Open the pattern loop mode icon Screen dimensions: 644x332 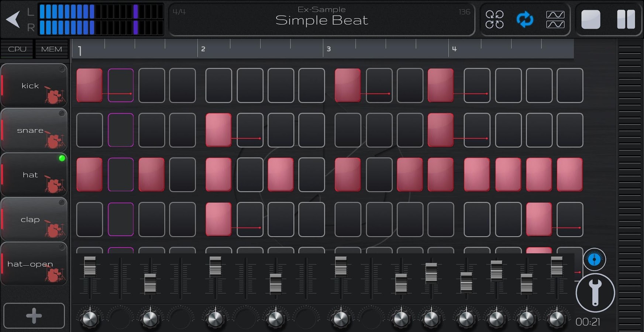pos(495,20)
